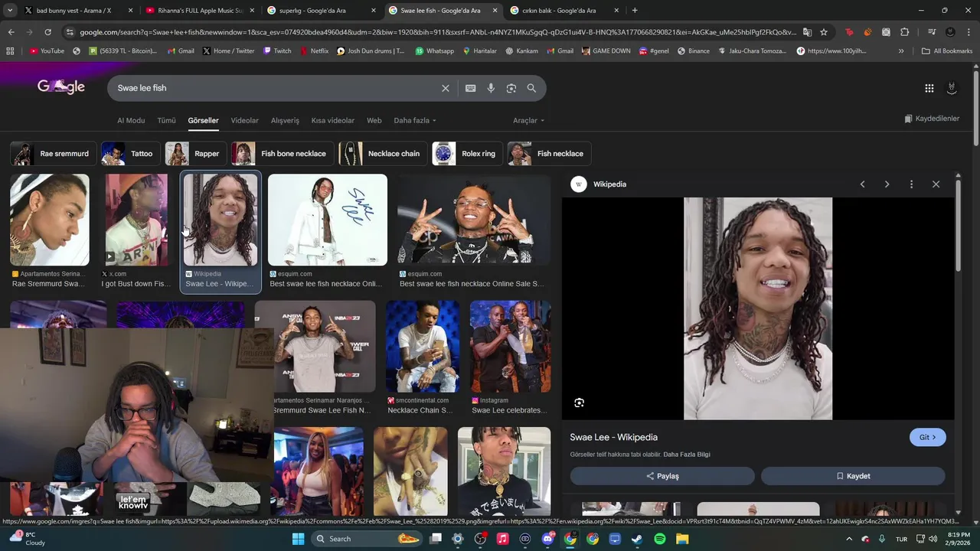Close the image preview panel
The height and width of the screenshot is (551, 980).
coord(936,184)
